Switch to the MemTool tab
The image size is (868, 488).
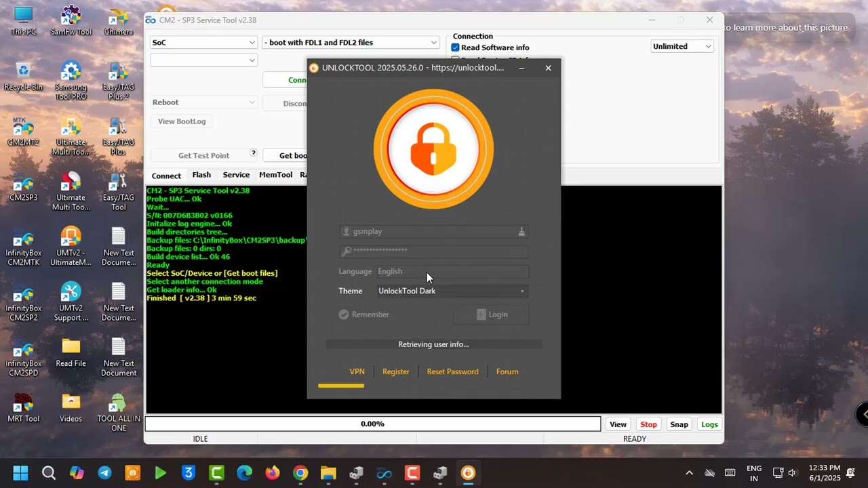(275, 175)
